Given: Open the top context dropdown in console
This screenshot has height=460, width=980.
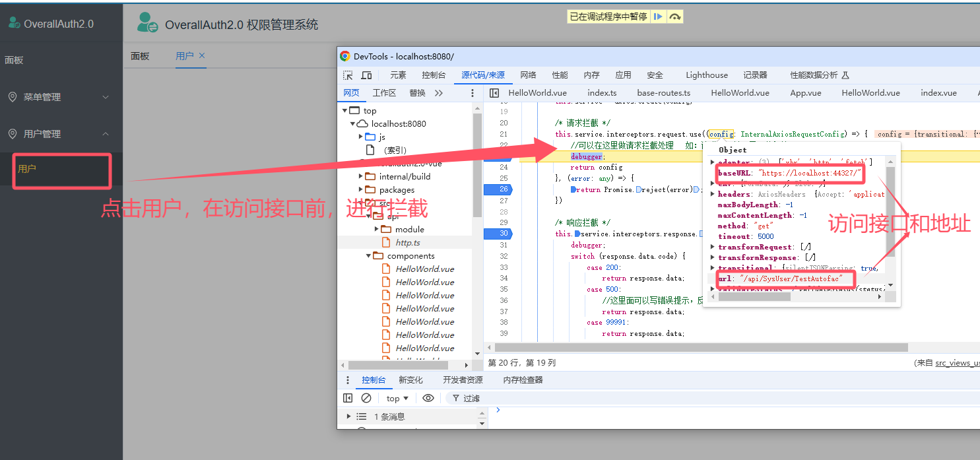Looking at the screenshot, I should (x=397, y=398).
